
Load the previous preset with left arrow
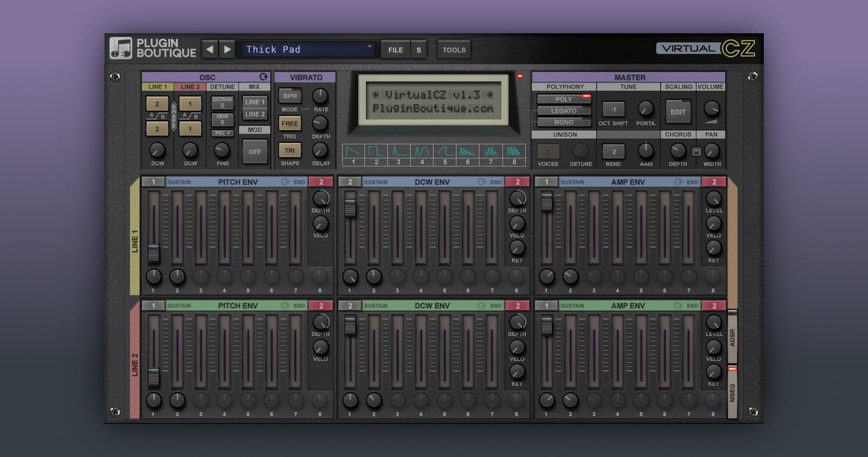(x=210, y=49)
